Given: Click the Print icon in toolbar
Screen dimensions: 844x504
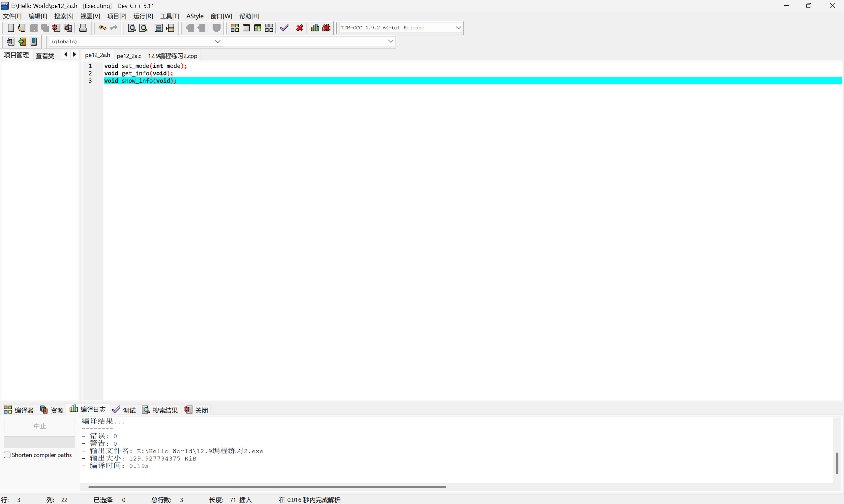Looking at the screenshot, I should [83, 28].
